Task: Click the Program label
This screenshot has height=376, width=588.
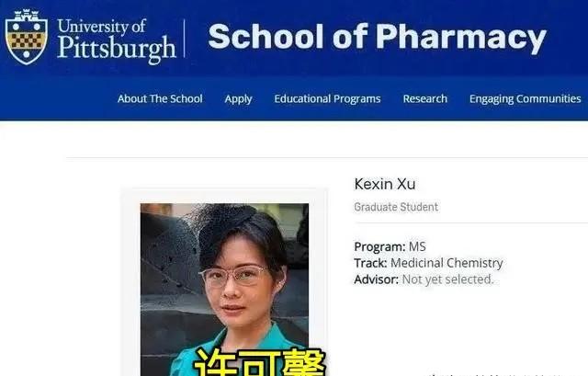Action: pos(379,247)
